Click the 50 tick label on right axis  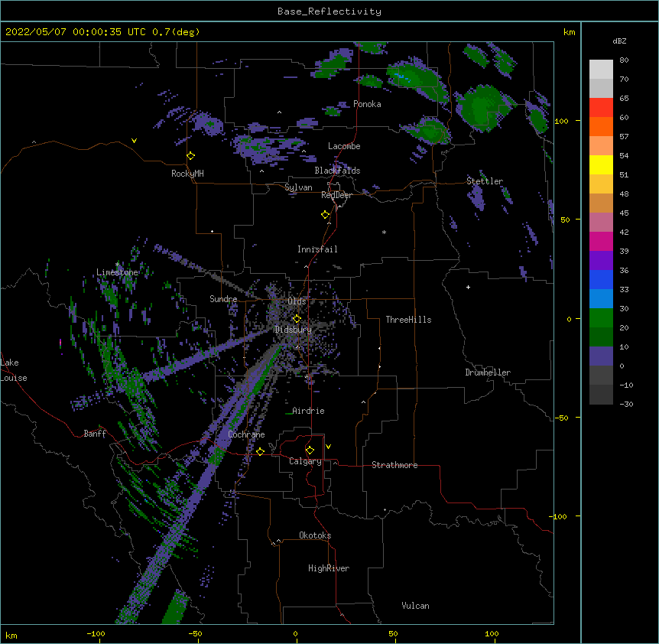[x=565, y=220]
